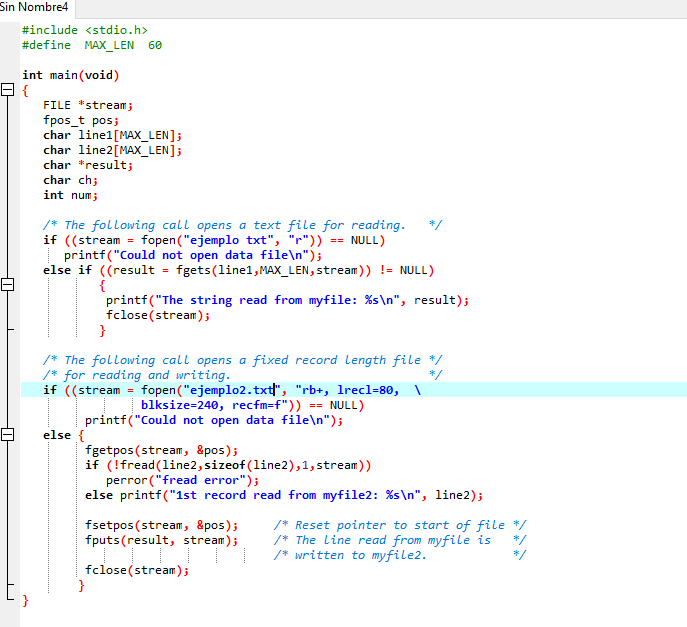Click on 'fpos_t pos;' declaration
Image resolution: width=687 pixels, height=627 pixels.
[81, 120]
